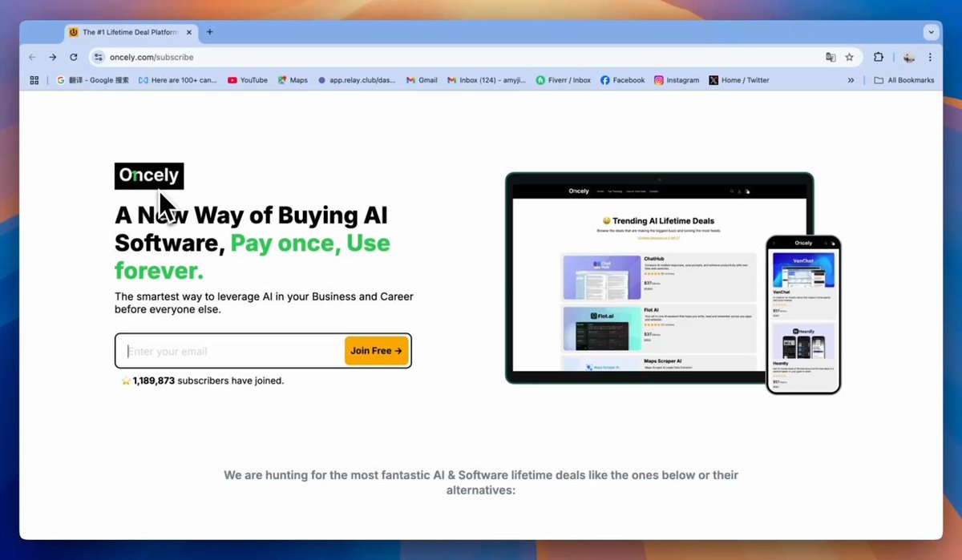Open the All Bookmarks folder
Screen dimensions: 962x560
[904, 80]
